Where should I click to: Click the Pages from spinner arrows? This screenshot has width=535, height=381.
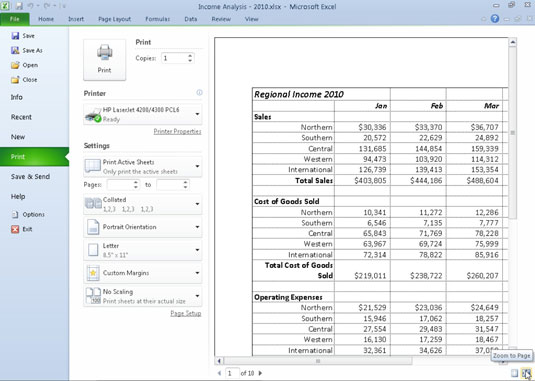(136, 185)
